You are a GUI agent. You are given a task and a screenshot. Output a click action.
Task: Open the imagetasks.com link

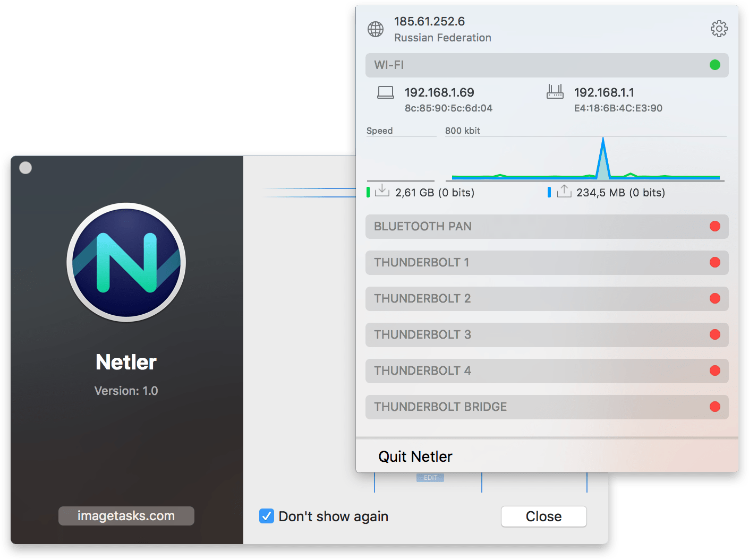[x=126, y=516]
